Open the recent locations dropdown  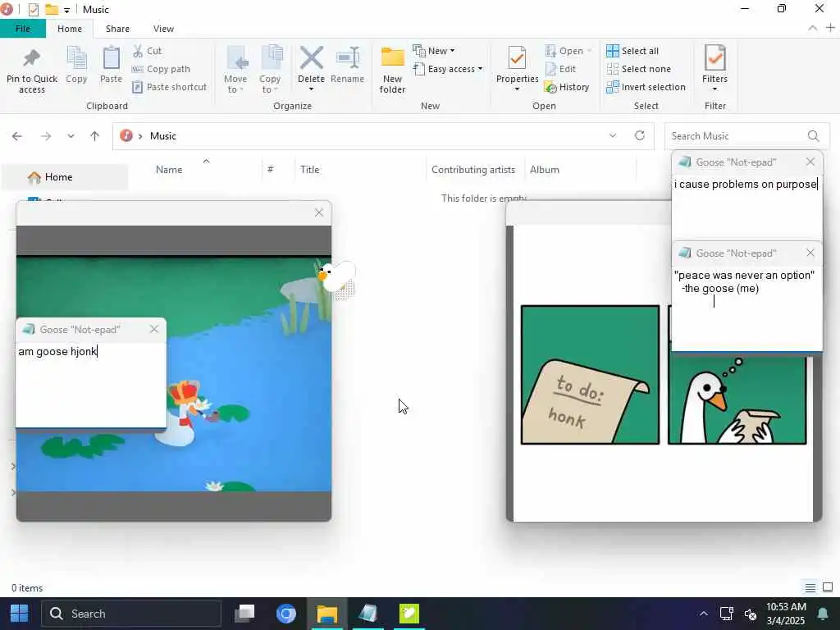[71, 136]
